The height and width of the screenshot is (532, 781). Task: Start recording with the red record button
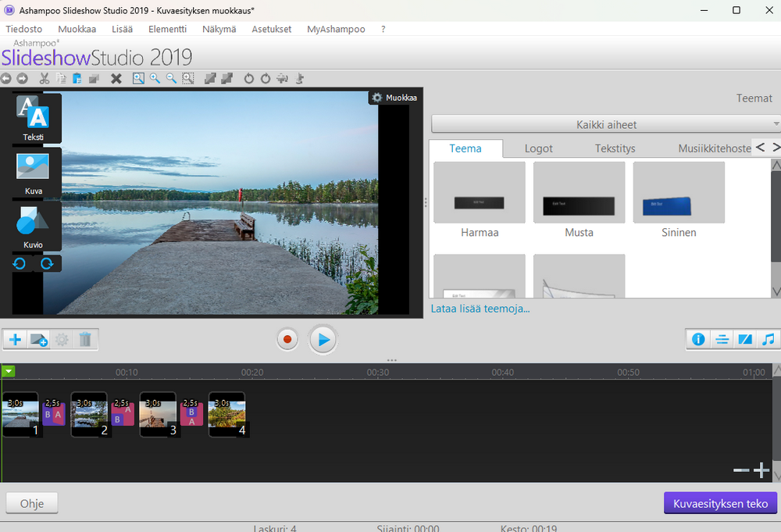click(287, 339)
